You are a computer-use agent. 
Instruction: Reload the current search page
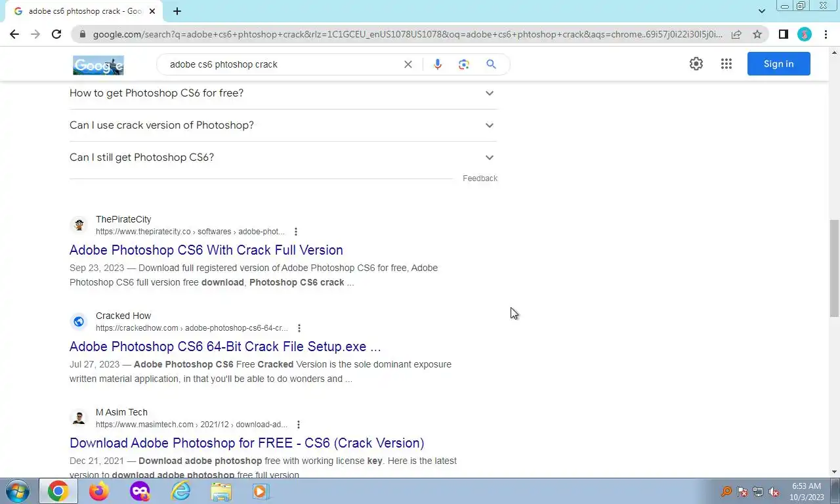click(x=56, y=34)
